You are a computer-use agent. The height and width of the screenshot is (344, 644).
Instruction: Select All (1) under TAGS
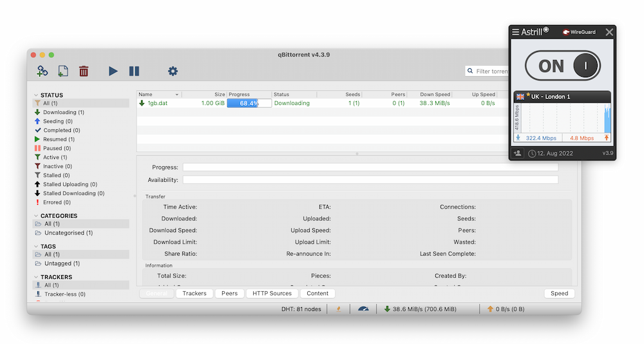click(81, 254)
